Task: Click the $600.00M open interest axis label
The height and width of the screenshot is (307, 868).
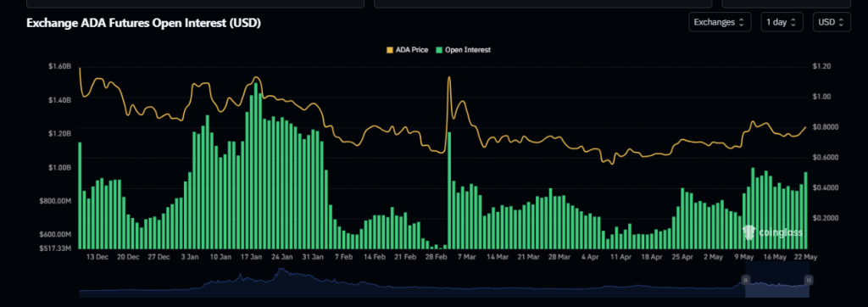Action: pos(55,234)
